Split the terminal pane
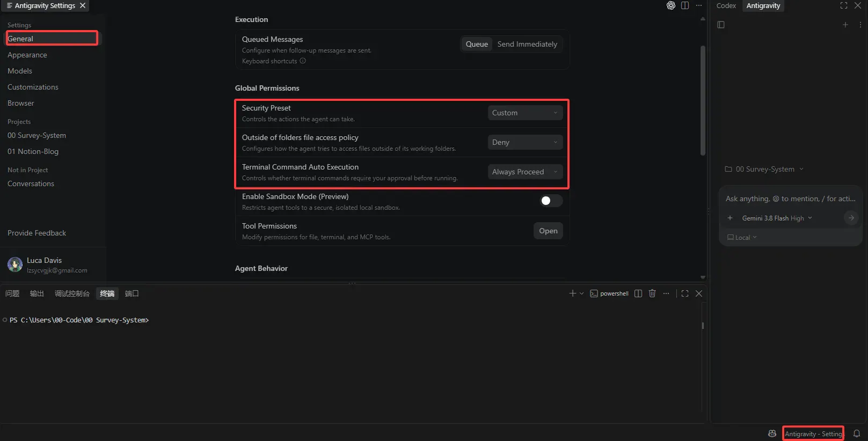 click(638, 293)
